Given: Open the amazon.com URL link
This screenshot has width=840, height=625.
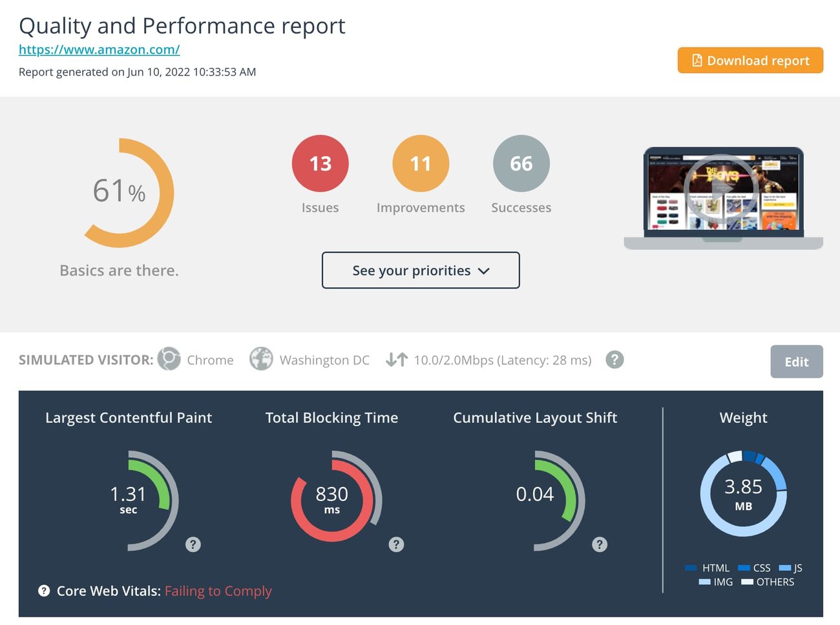Looking at the screenshot, I should pyautogui.click(x=99, y=50).
